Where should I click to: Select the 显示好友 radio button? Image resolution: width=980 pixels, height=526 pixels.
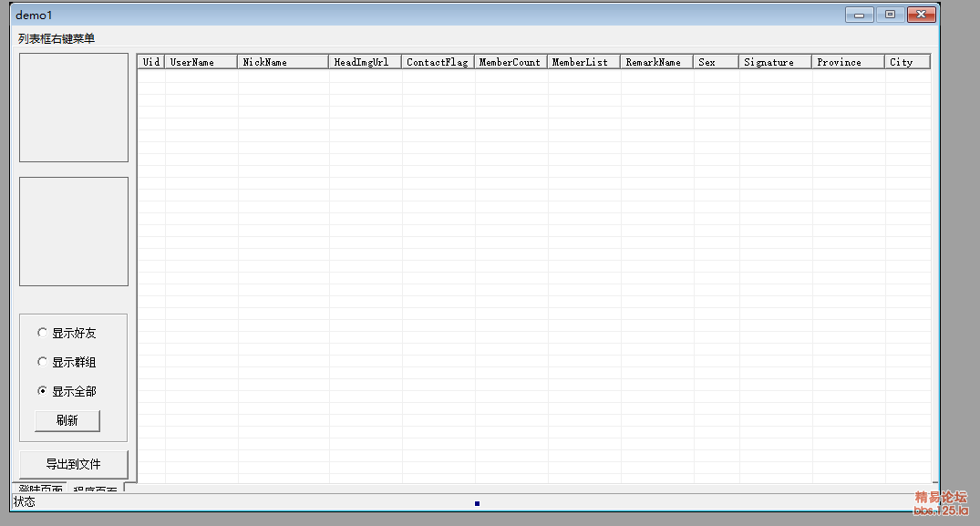tap(43, 333)
